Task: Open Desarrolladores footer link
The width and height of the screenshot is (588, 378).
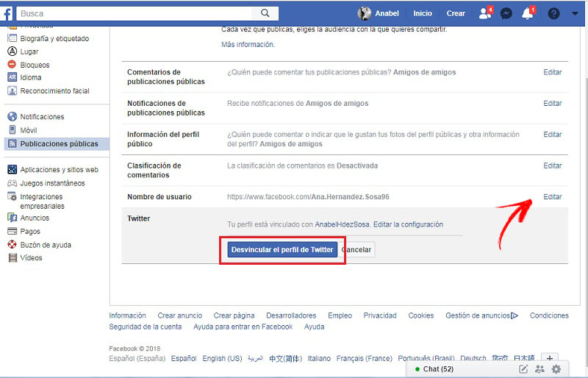Action: 291,315
